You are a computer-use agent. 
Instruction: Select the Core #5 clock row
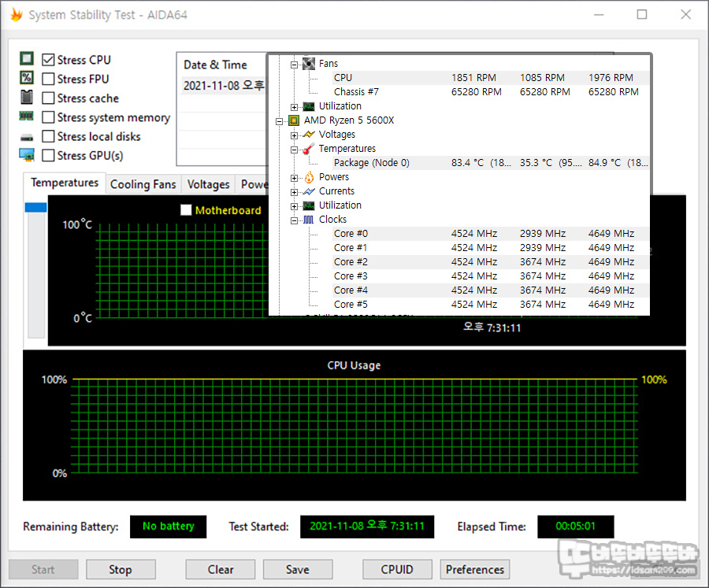click(491, 304)
